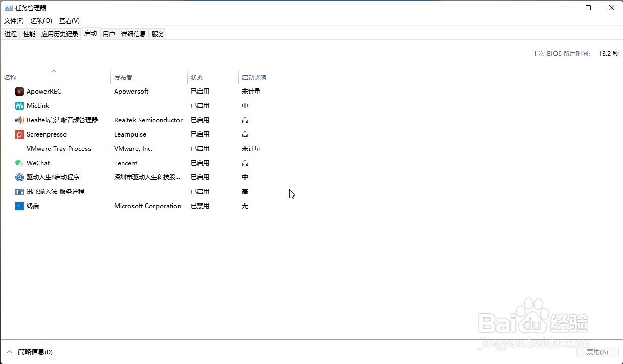Open the 查看(V) menu

point(70,21)
